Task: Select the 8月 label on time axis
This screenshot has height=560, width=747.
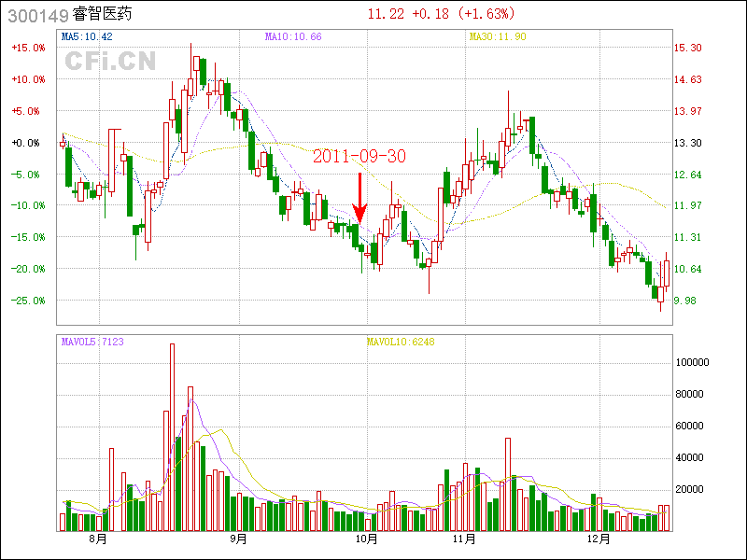Action: tap(98, 539)
